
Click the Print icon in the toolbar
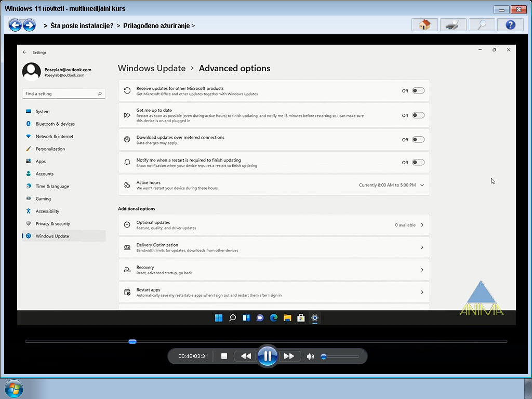click(x=453, y=25)
